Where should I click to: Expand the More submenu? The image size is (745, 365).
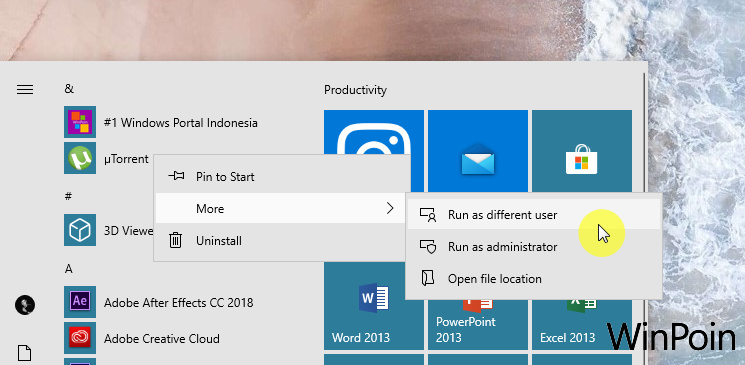click(x=282, y=208)
